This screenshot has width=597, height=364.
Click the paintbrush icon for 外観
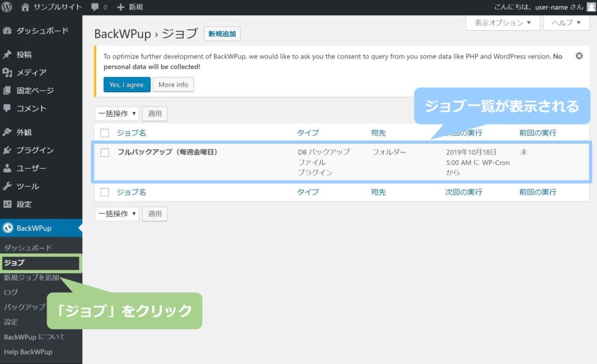click(7, 132)
